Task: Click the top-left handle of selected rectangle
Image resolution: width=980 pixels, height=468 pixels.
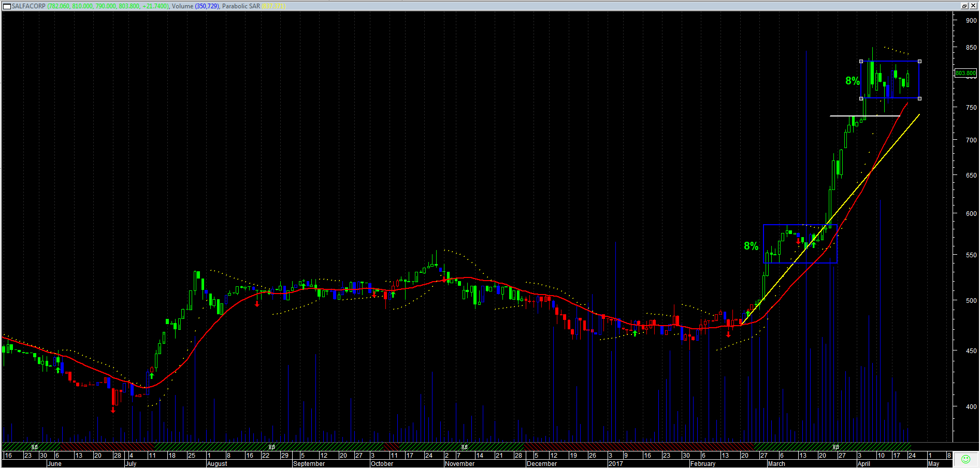Action: [861, 62]
